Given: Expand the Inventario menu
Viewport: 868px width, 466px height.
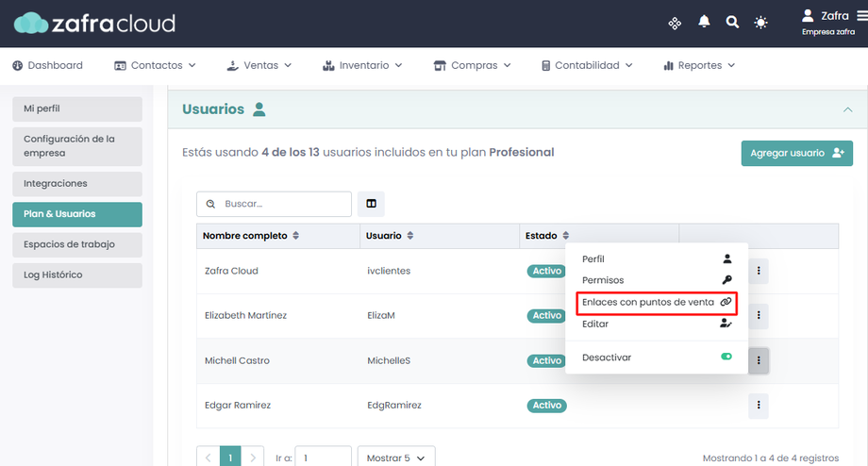Looking at the screenshot, I should [x=362, y=65].
